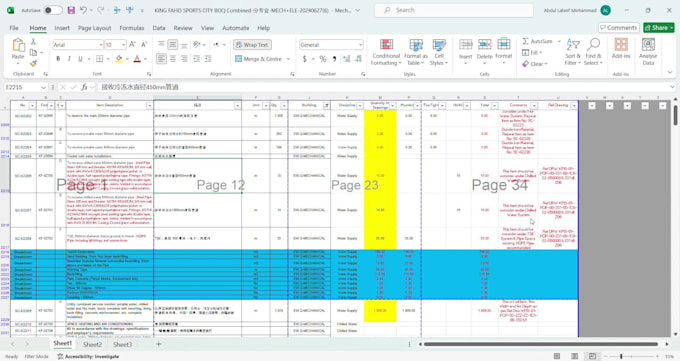Image resolution: width=680 pixels, height=361 pixels.
Task: Apply italic formatting
Action: 69,59
